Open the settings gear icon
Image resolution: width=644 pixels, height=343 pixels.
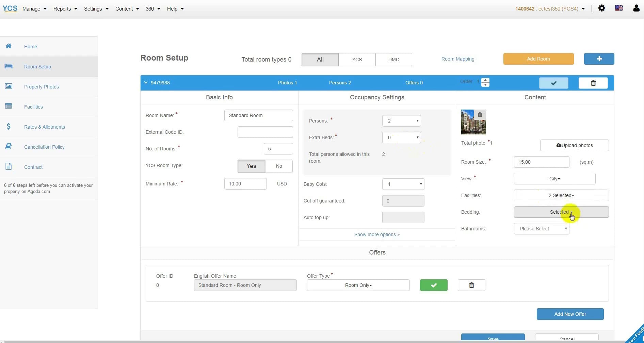click(x=602, y=8)
